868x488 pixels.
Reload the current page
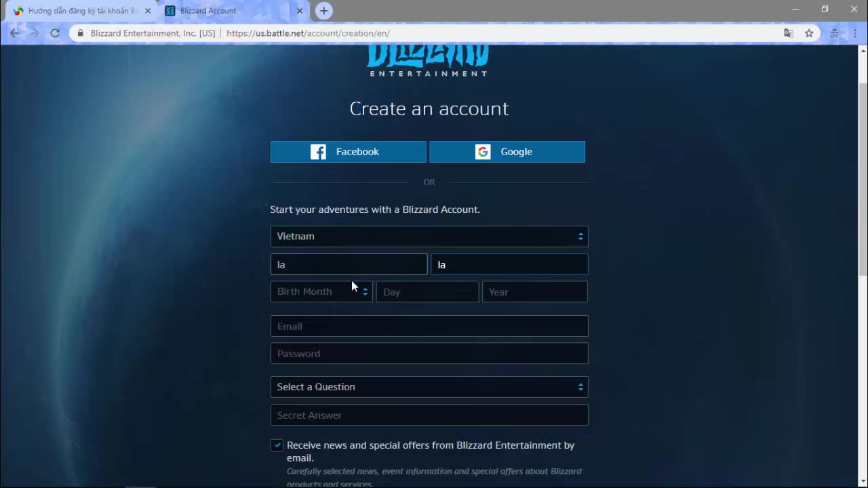pos(55,33)
